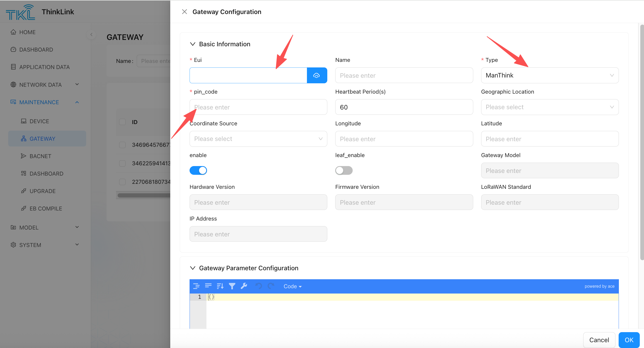Click into the pin_code input field

coord(258,107)
